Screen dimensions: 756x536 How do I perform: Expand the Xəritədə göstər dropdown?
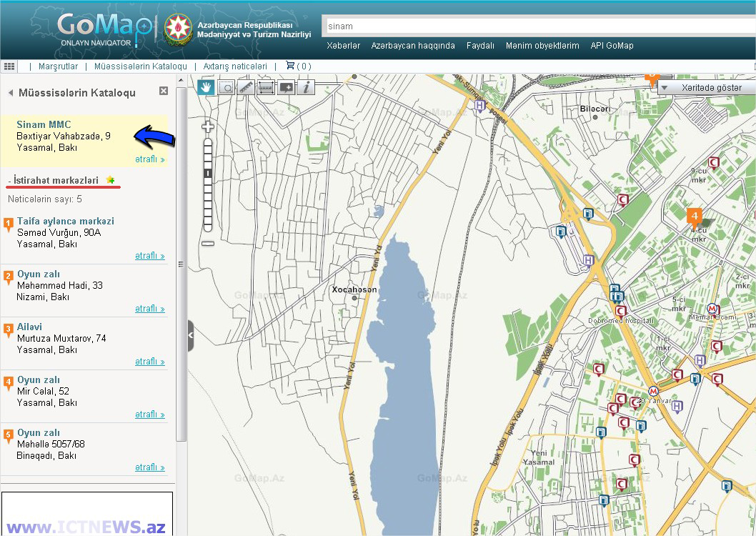tap(665, 87)
